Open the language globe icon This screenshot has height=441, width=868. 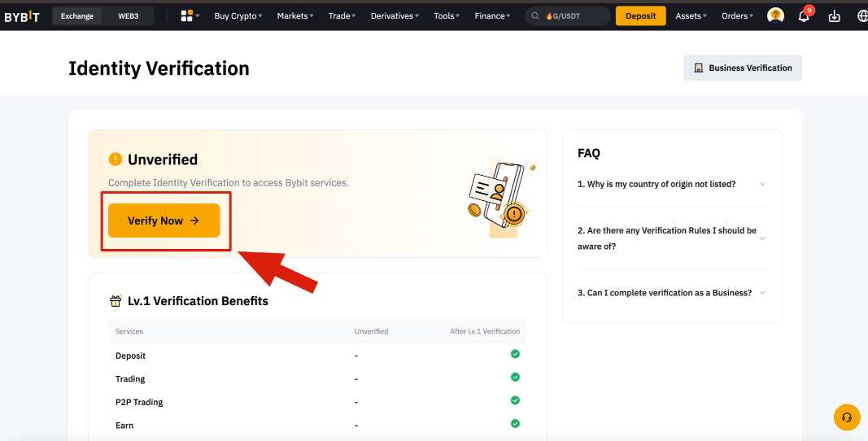[x=861, y=16]
